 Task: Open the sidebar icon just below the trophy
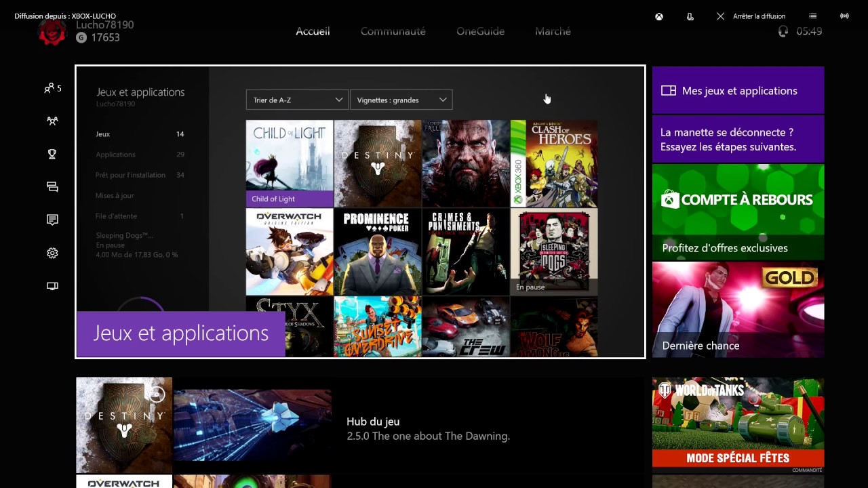coord(52,187)
